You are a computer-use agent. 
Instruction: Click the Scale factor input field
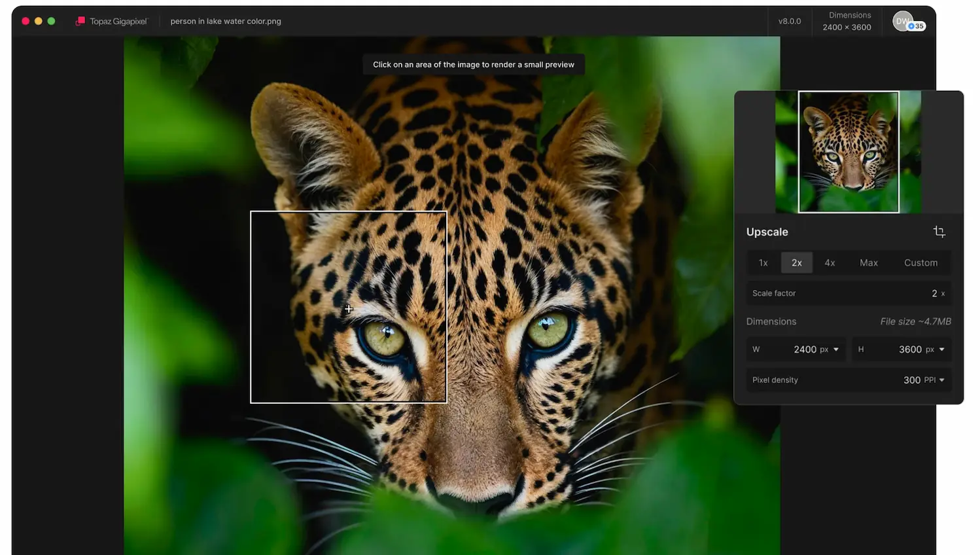(x=848, y=293)
